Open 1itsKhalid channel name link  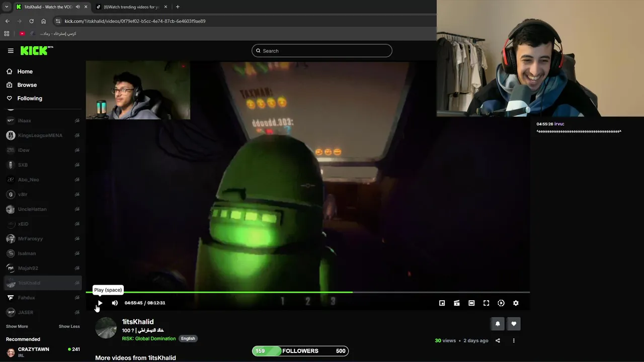click(138, 322)
